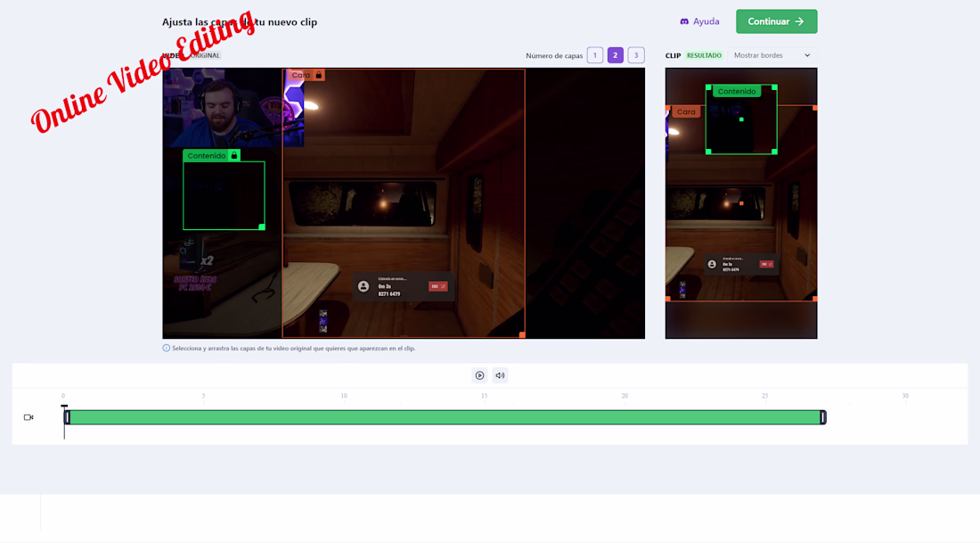The image size is (980, 543).
Task: Click the Continuar button
Action: pos(776,21)
